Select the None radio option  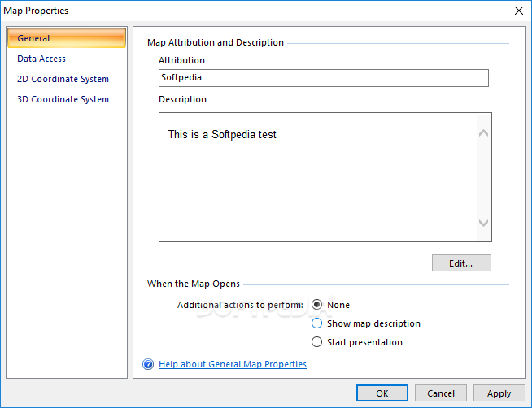316,304
